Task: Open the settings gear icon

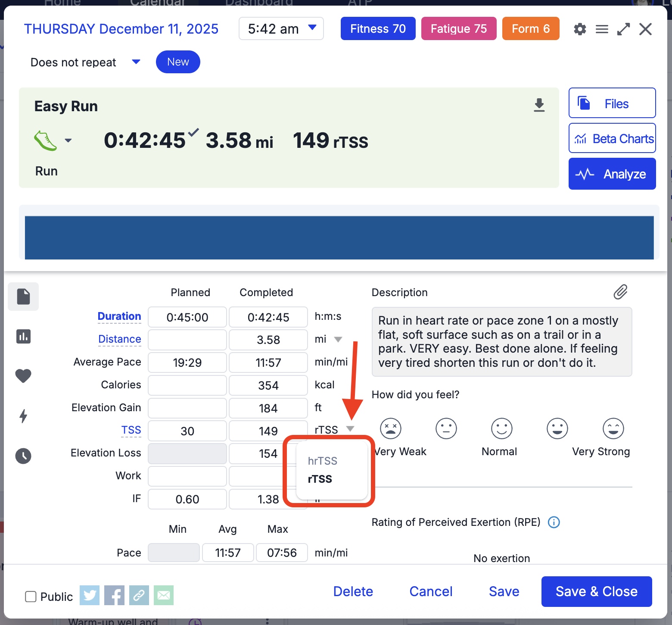Action: click(x=580, y=29)
